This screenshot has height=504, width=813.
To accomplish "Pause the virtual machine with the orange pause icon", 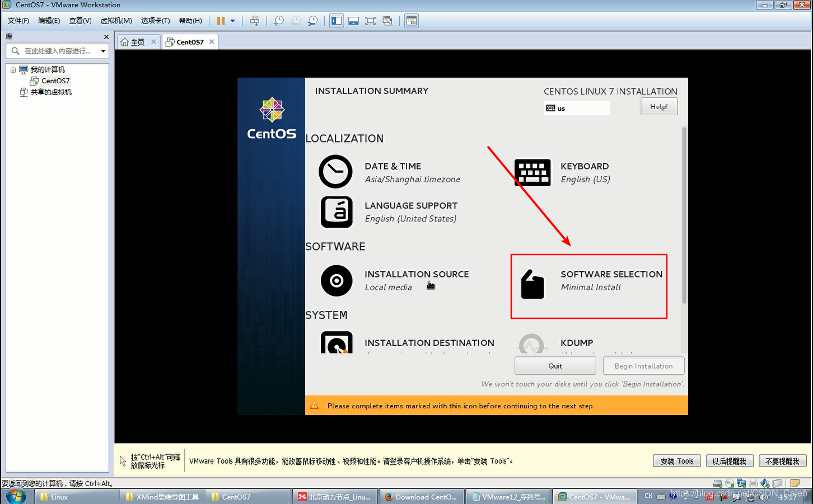I will [221, 21].
